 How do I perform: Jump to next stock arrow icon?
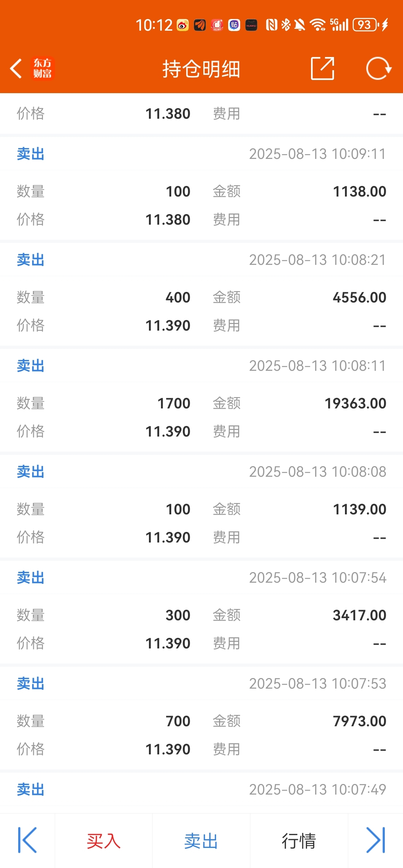click(376, 840)
